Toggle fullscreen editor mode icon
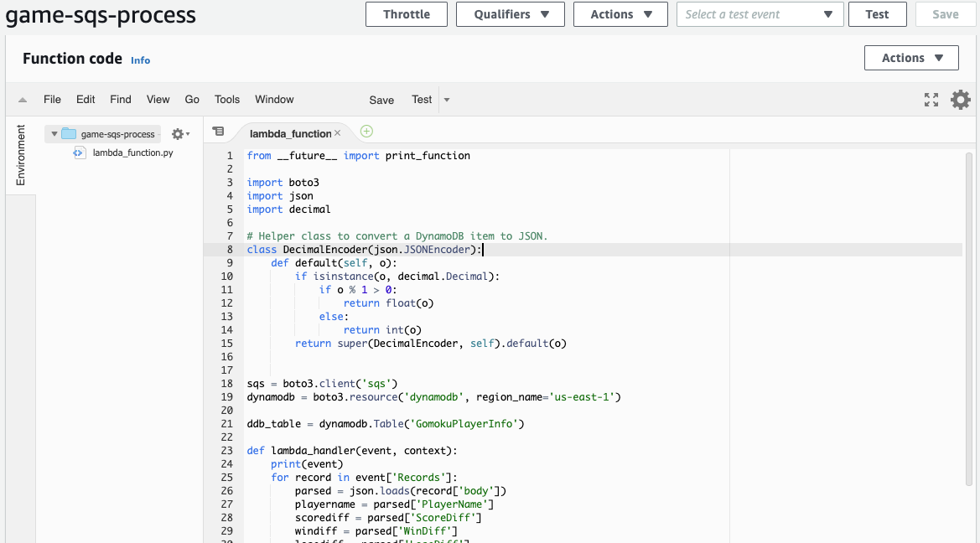Image resolution: width=980 pixels, height=543 pixels. [x=931, y=100]
